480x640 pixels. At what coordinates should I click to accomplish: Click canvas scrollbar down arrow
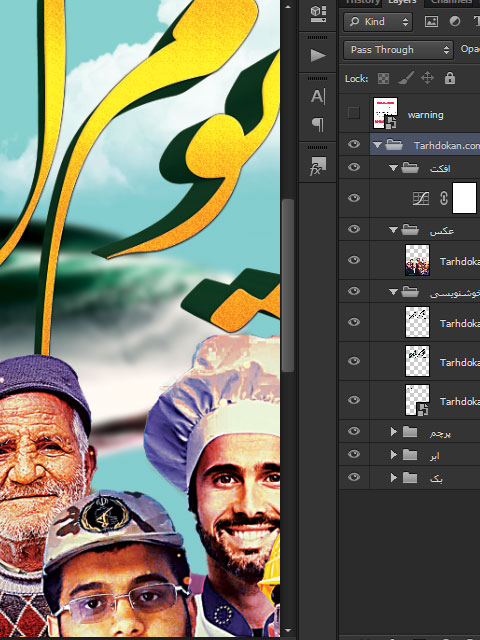pyautogui.click(x=288, y=631)
